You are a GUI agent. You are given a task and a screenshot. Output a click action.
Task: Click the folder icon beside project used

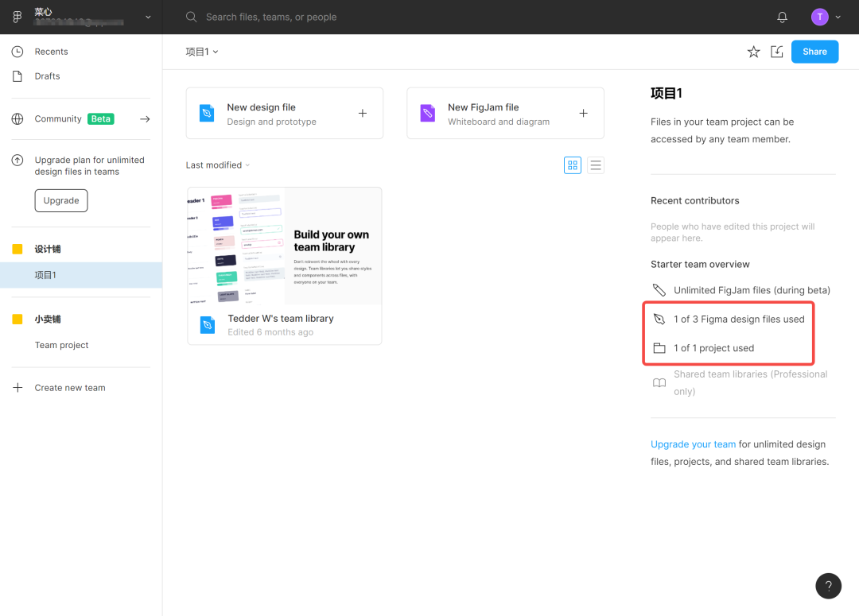[x=659, y=348]
